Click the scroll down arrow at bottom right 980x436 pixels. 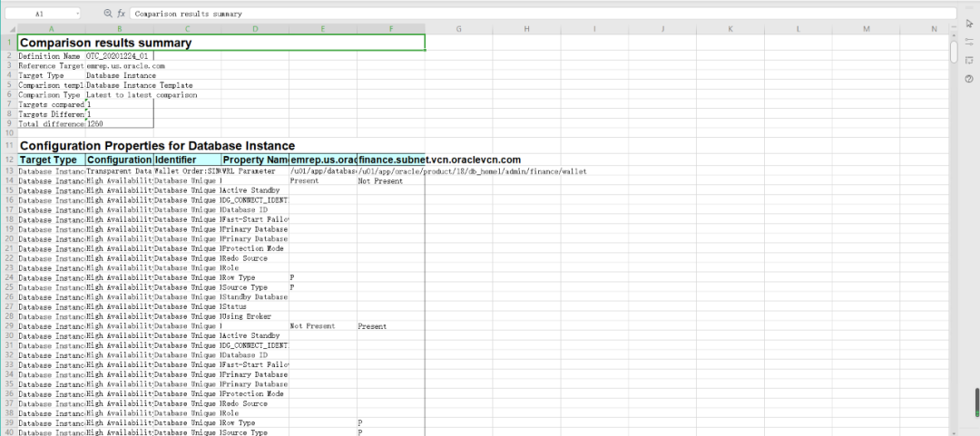(954, 431)
